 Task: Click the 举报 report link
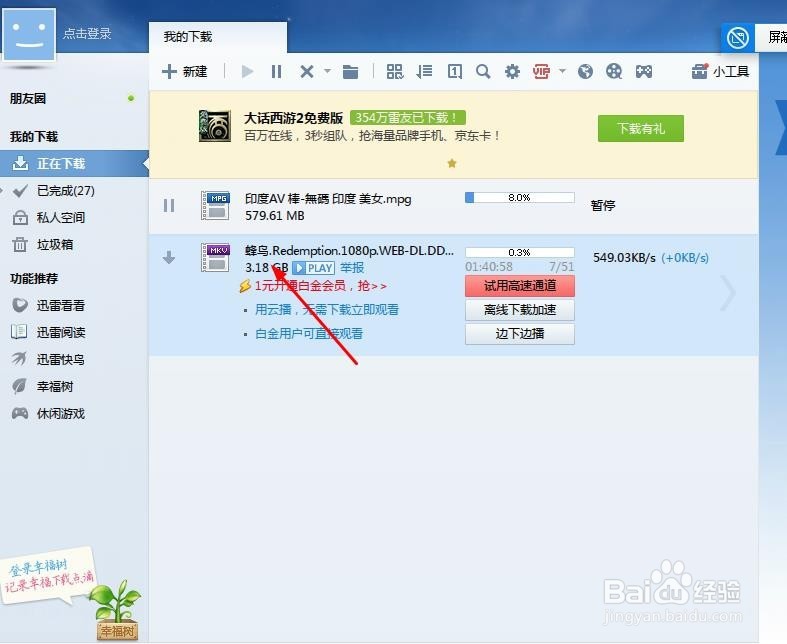352,268
